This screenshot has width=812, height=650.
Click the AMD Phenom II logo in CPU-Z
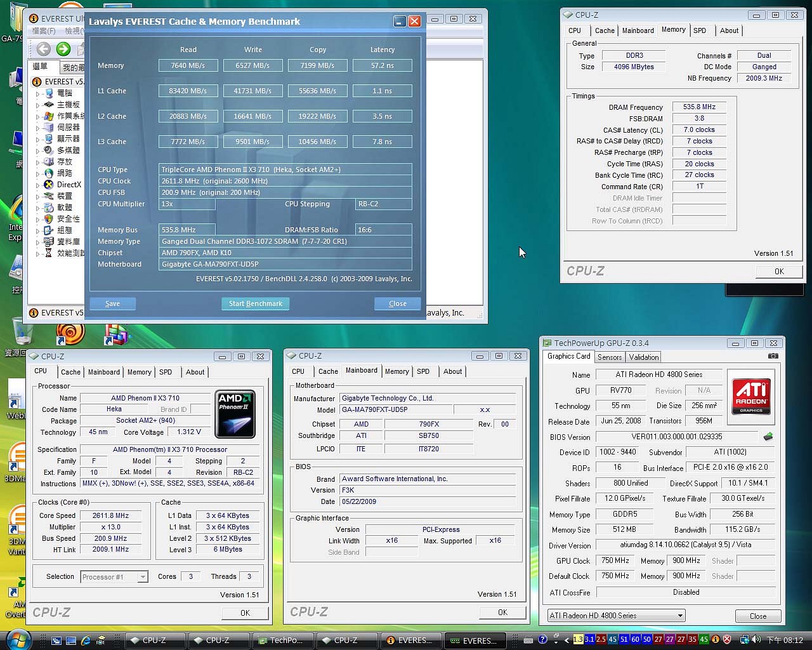pyautogui.click(x=235, y=414)
